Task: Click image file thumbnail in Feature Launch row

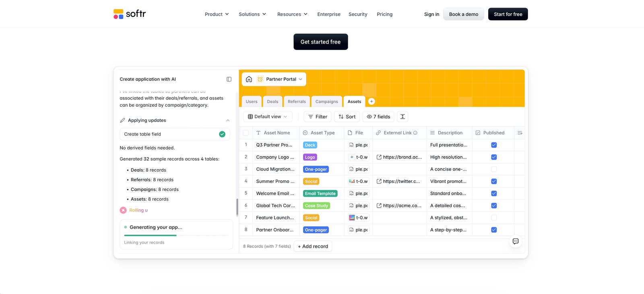Action: [352, 218]
